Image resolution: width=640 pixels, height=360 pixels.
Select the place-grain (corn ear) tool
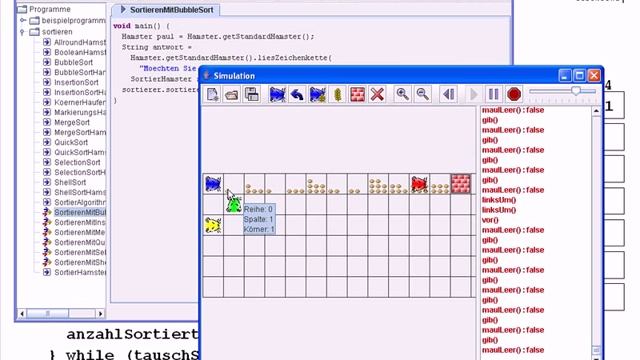coord(337,94)
